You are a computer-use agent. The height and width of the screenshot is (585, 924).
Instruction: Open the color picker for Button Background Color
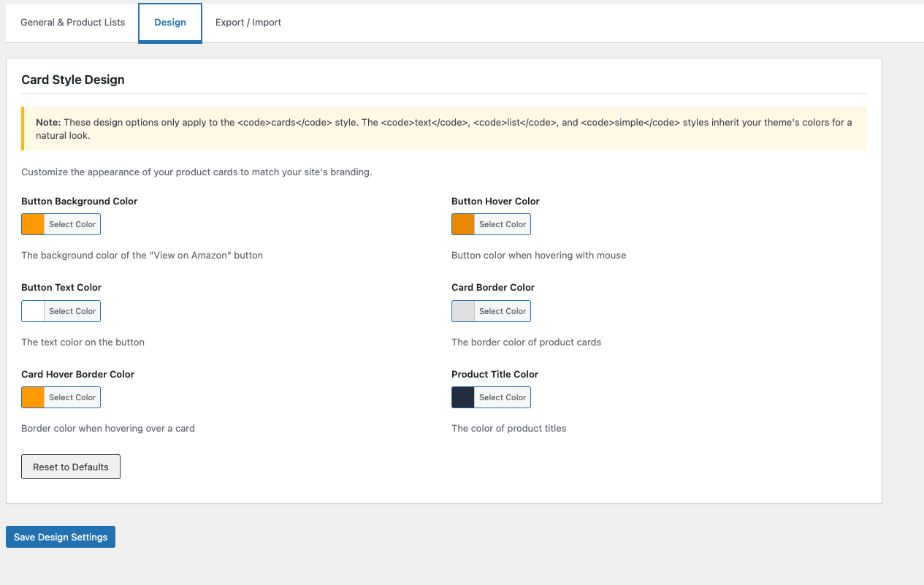[x=72, y=223]
